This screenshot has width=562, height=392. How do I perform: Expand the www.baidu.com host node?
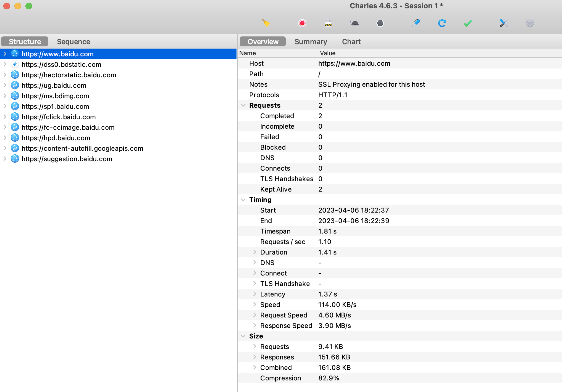tap(5, 54)
